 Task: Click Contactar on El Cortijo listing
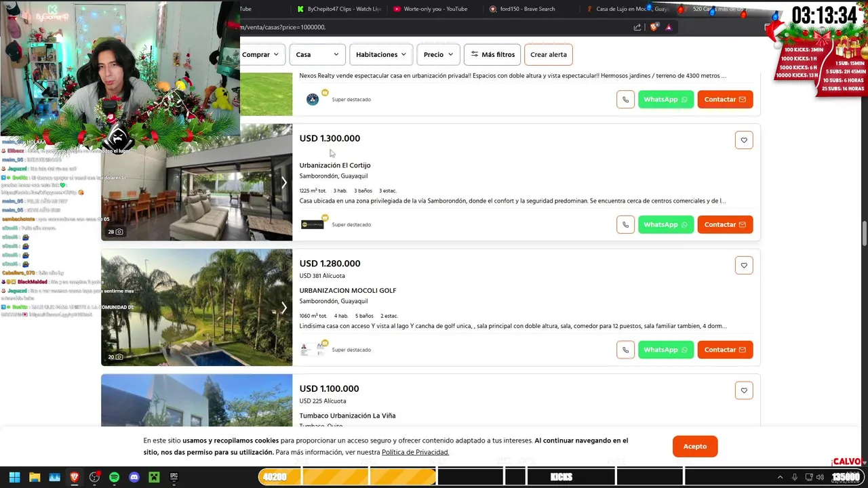click(x=725, y=224)
